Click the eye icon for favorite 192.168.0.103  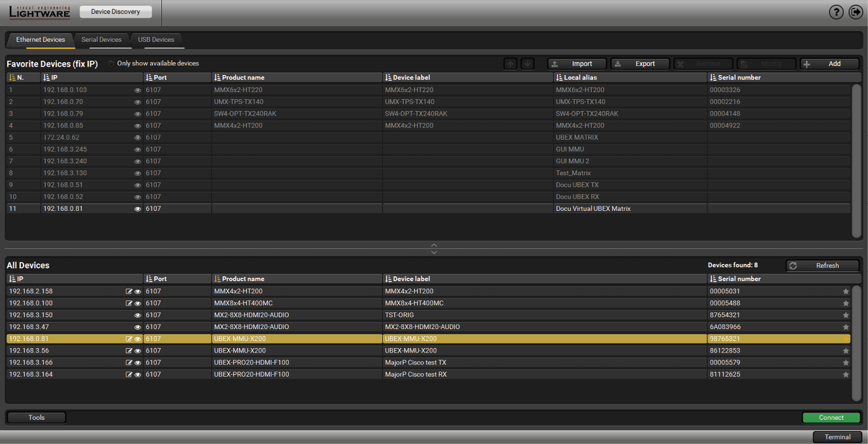[x=138, y=90]
